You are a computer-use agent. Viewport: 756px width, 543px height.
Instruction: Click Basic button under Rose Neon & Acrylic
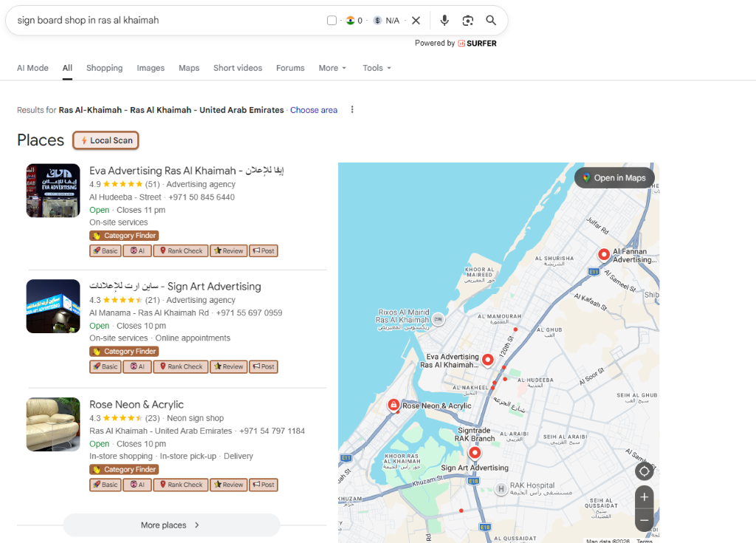(105, 485)
